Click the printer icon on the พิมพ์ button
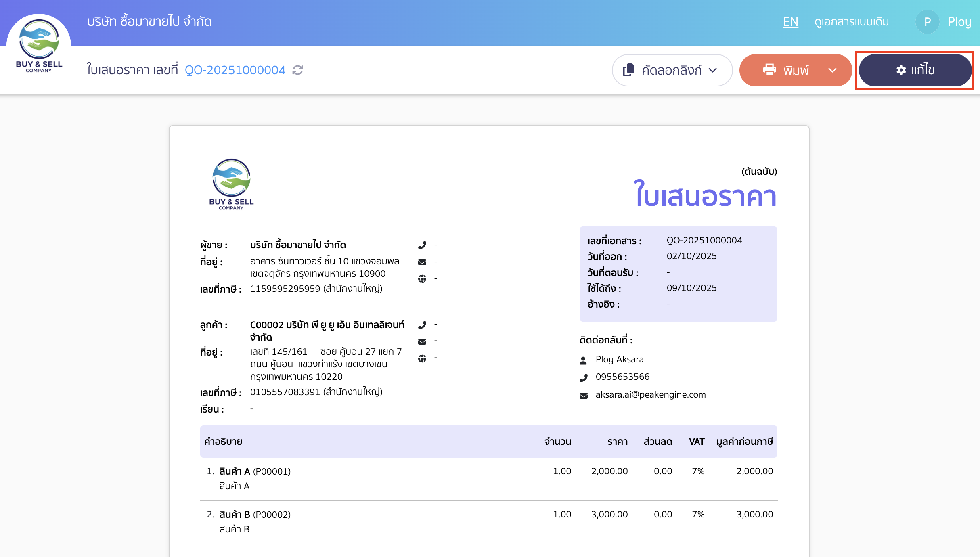980x557 pixels. pos(770,70)
